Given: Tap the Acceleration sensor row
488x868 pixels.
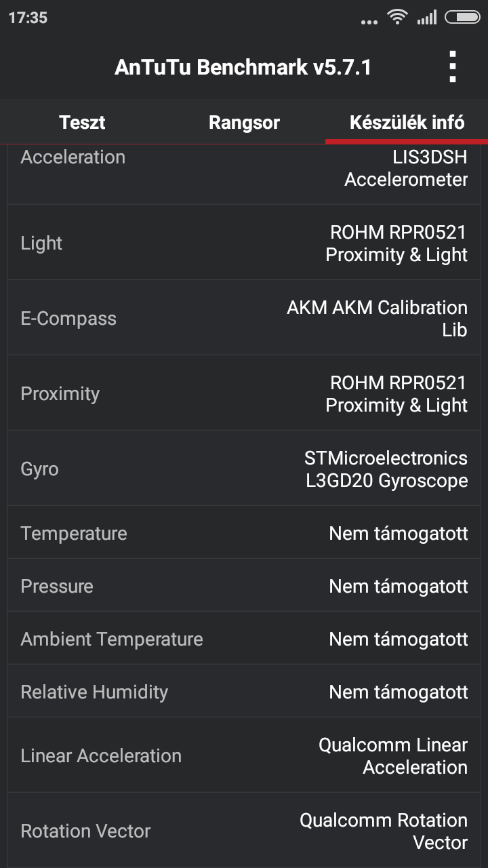Looking at the screenshot, I should tap(244, 170).
